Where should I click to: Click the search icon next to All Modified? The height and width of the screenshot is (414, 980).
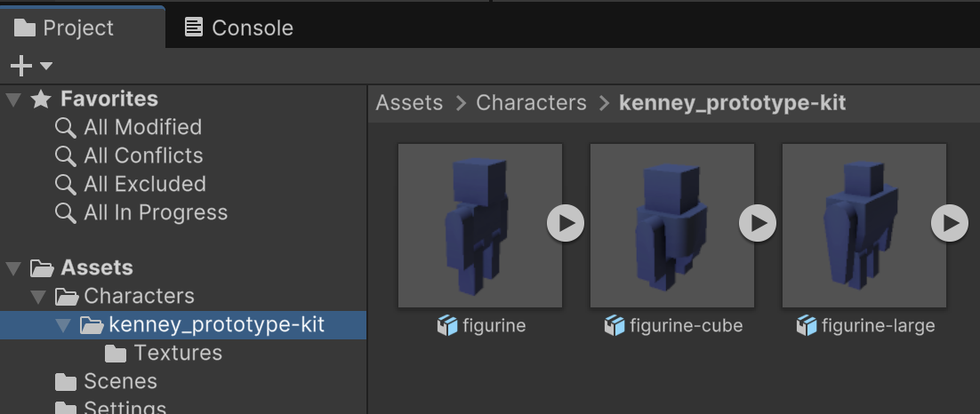pyautogui.click(x=66, y=128)
